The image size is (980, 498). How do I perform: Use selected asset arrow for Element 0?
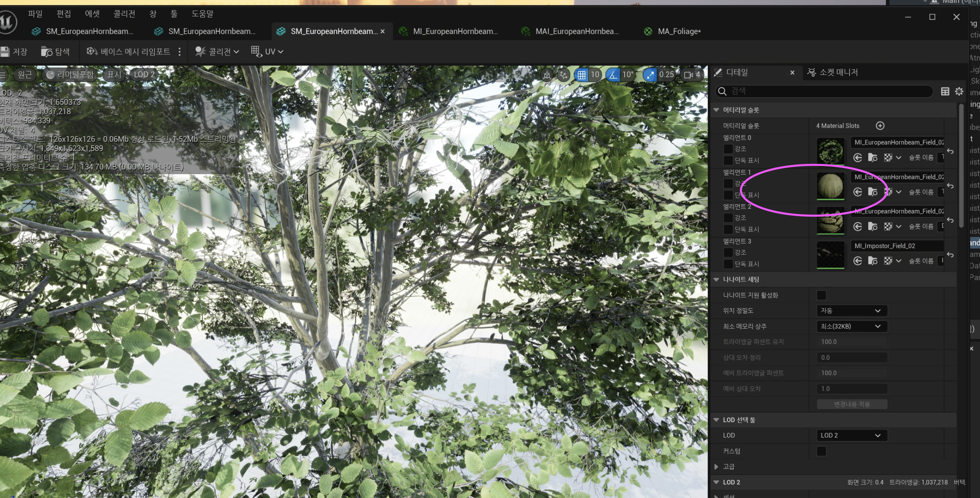coord(858,158)
